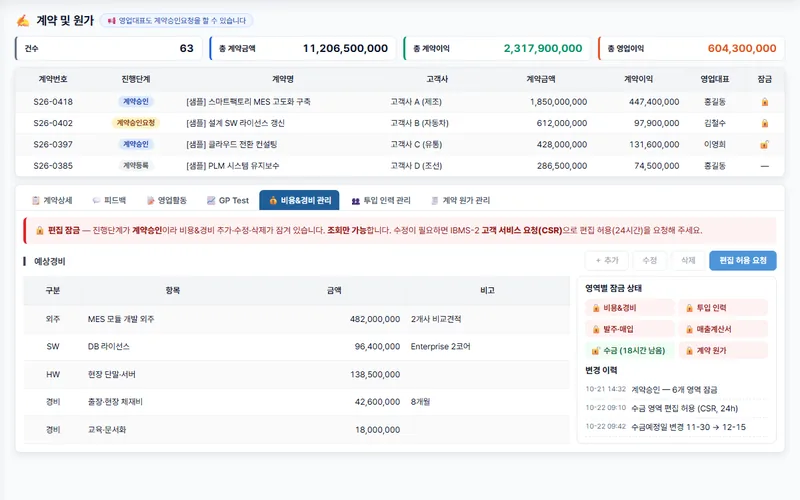Click amount 482,000,000

(x=375, y=319)
